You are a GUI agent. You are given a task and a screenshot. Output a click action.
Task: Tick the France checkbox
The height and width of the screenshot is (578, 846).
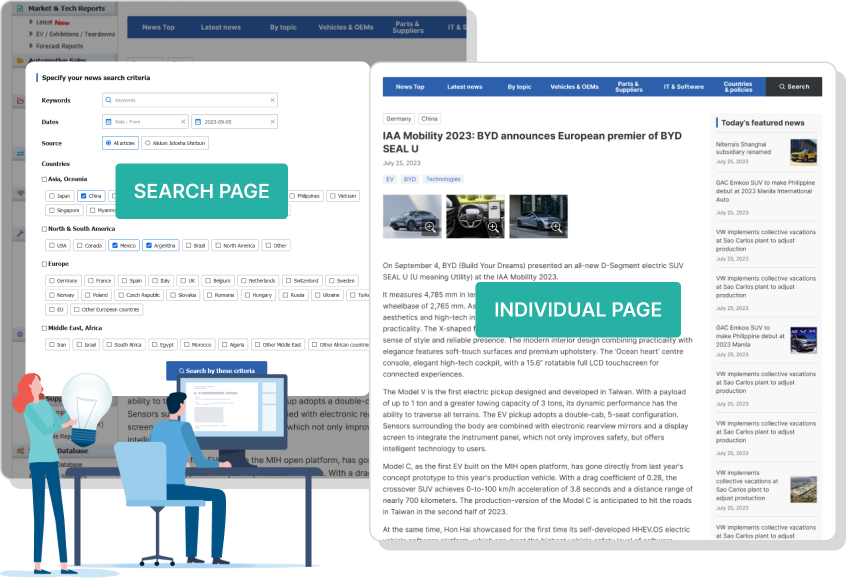[91, 281]
